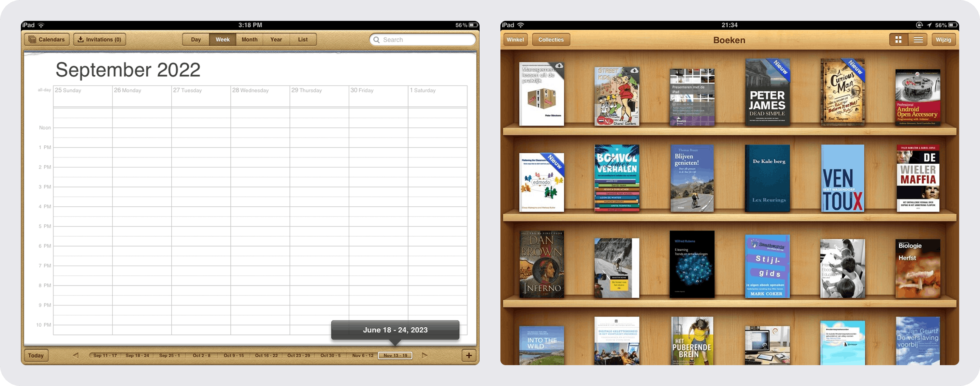This screenshot has width=980, height=386.
Task: Download the Street Kids book via cloud icon
Action: (x=634, y=71)
